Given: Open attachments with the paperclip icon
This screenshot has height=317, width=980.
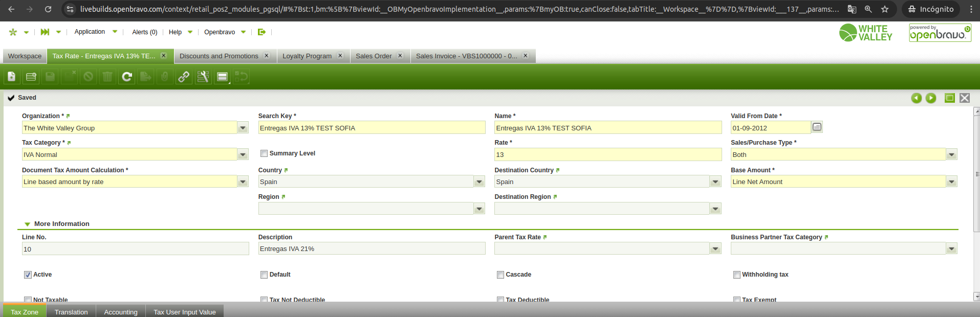Looking at the screenshot, I should pos(165,77).
